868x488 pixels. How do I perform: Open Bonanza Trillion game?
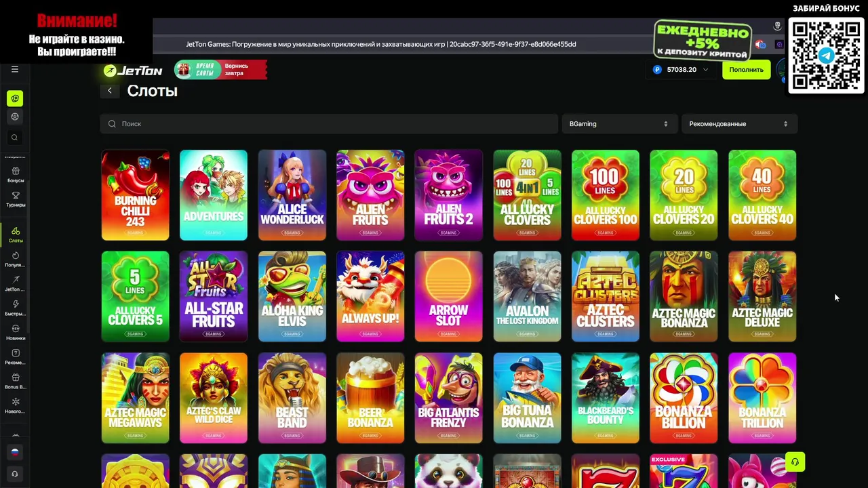tap(762, 398)
